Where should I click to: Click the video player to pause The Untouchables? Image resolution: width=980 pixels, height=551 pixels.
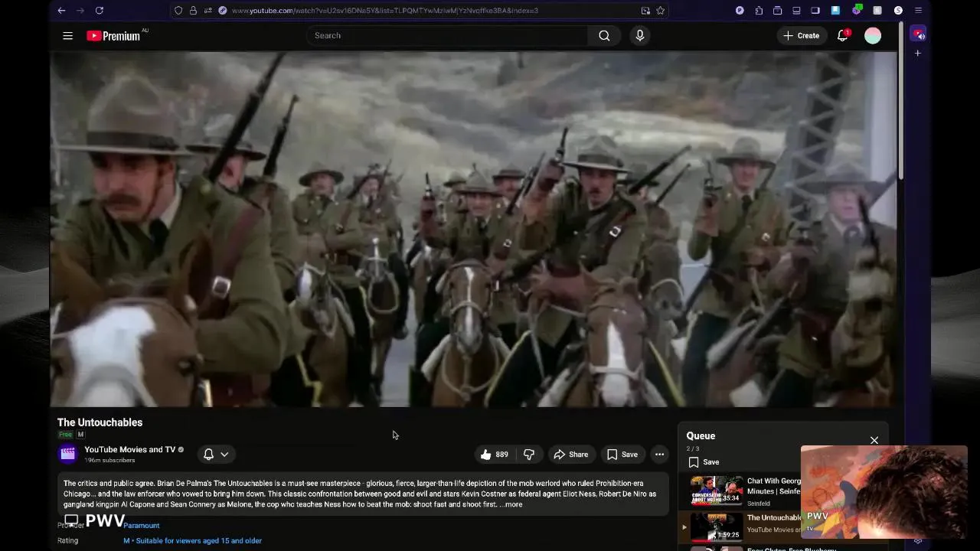coord(472,229)
